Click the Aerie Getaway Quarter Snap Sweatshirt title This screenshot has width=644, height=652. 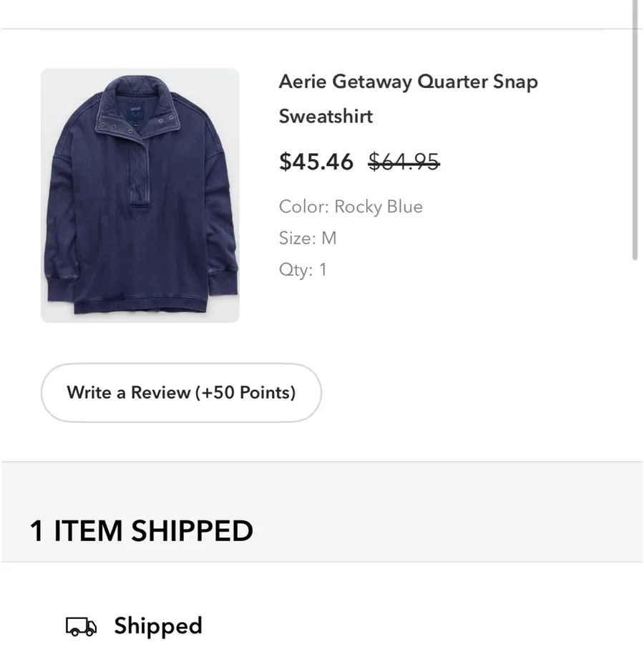409,99
